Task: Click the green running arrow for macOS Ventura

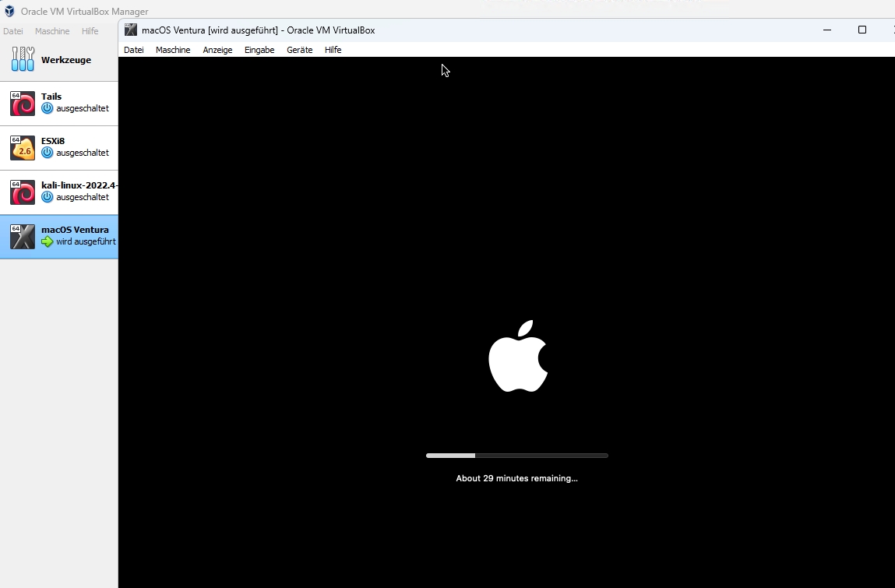Action: tap(48, 241)
